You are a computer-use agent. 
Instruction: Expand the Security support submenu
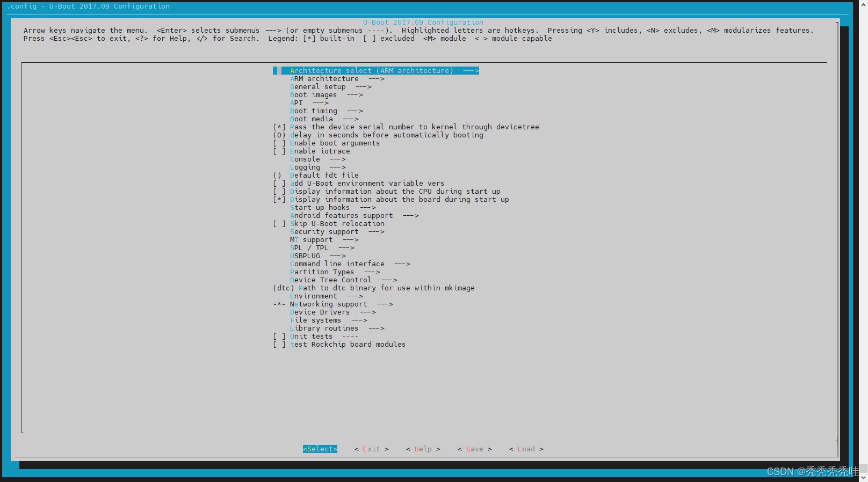tap(337, 232)
